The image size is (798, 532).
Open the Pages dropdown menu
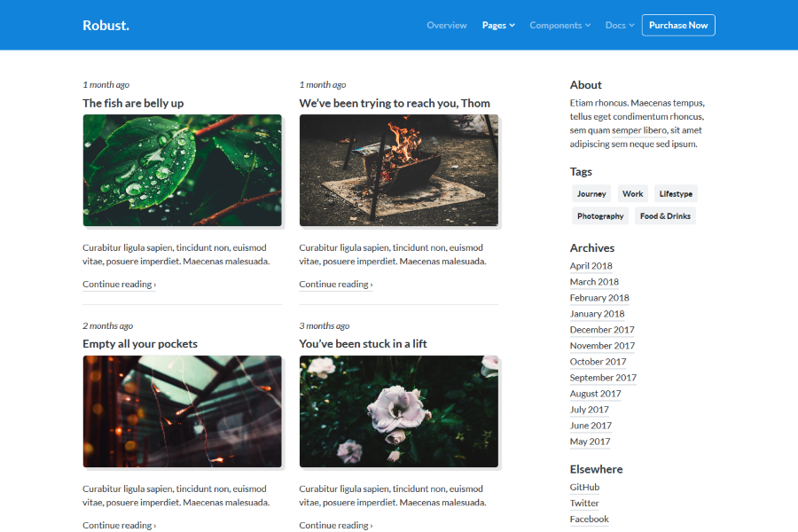497,25
